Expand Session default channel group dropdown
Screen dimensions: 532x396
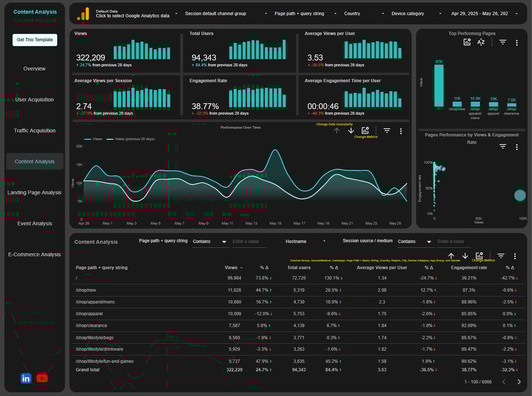tap(226, 14)
